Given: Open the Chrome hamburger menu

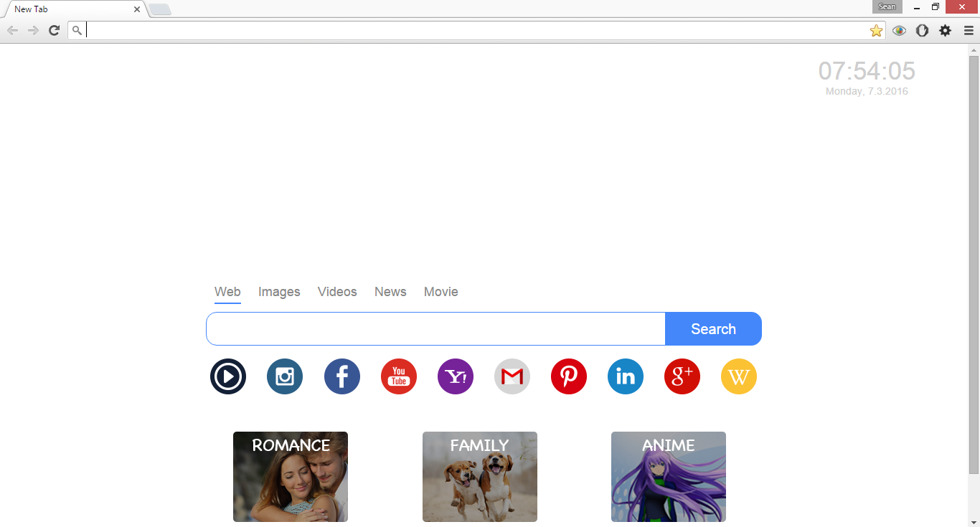Looking at the screenshot, I should [969, 30].
